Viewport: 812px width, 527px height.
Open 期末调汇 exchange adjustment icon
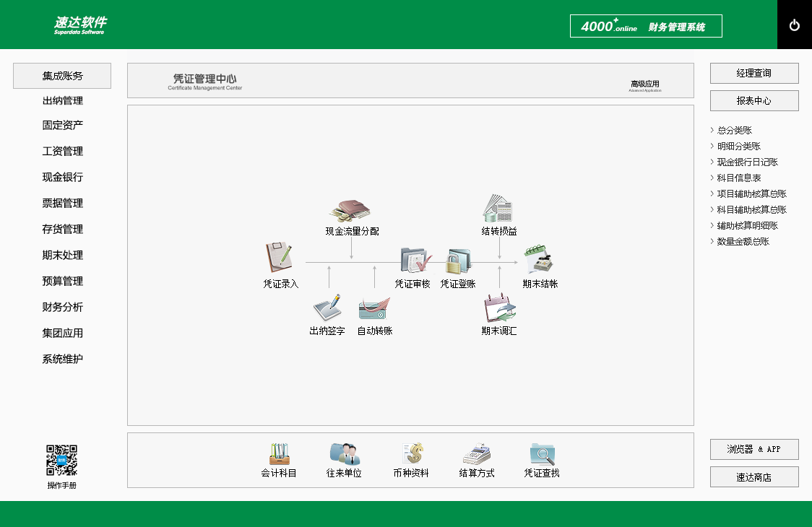498,310
